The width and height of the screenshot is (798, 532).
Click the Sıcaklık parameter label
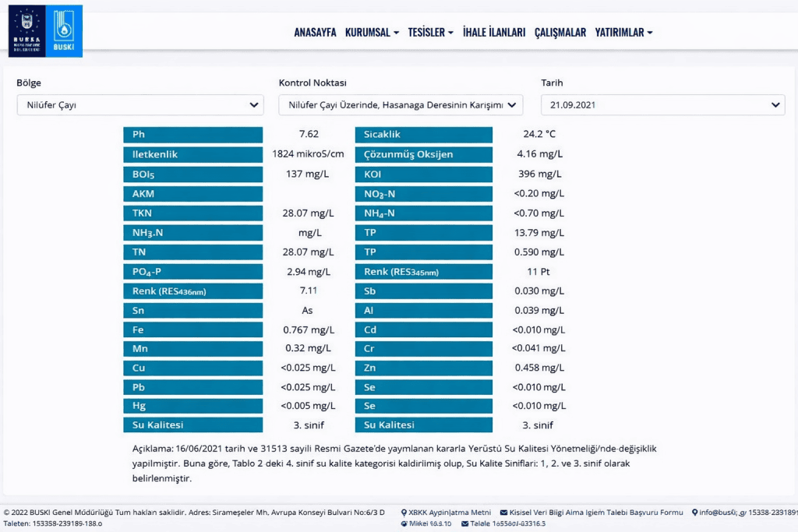click(x=424, y=135)
